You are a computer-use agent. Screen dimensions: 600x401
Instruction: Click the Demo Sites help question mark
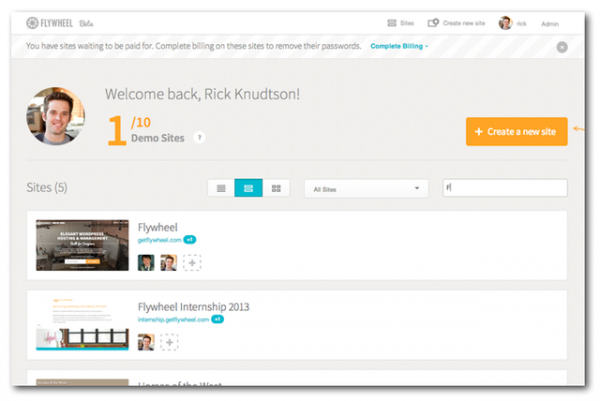coord(200,138)
